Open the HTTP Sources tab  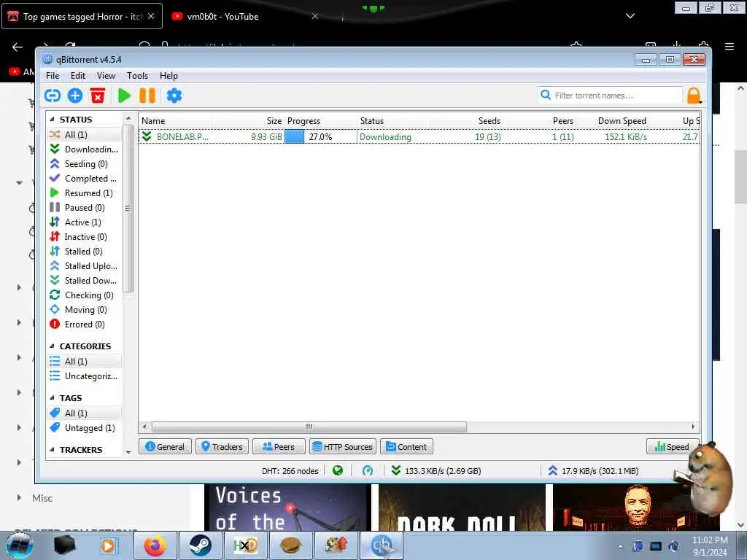(343, 447)
